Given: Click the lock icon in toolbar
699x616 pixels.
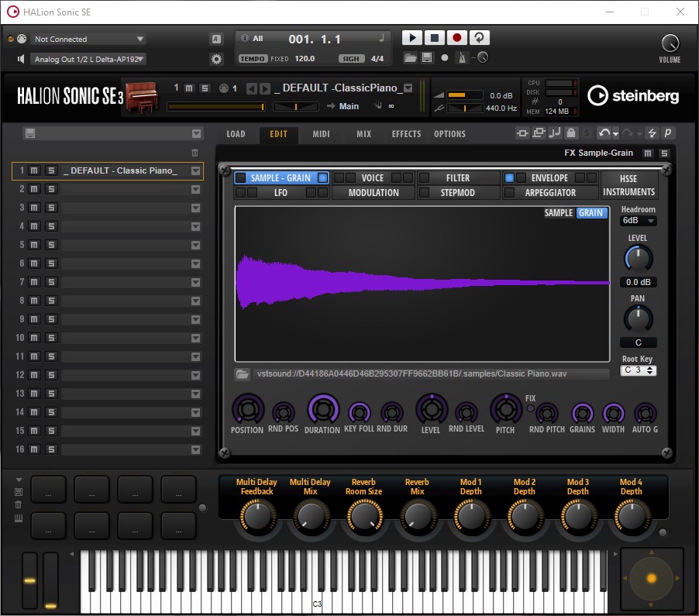Looking at the screenshot, I should tap(570, 132).
